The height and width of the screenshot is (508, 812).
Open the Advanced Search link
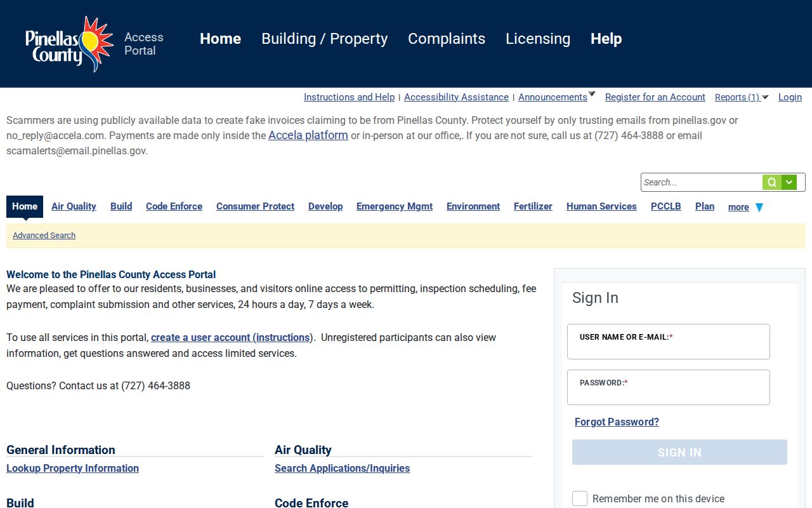[x=44, y=236]
